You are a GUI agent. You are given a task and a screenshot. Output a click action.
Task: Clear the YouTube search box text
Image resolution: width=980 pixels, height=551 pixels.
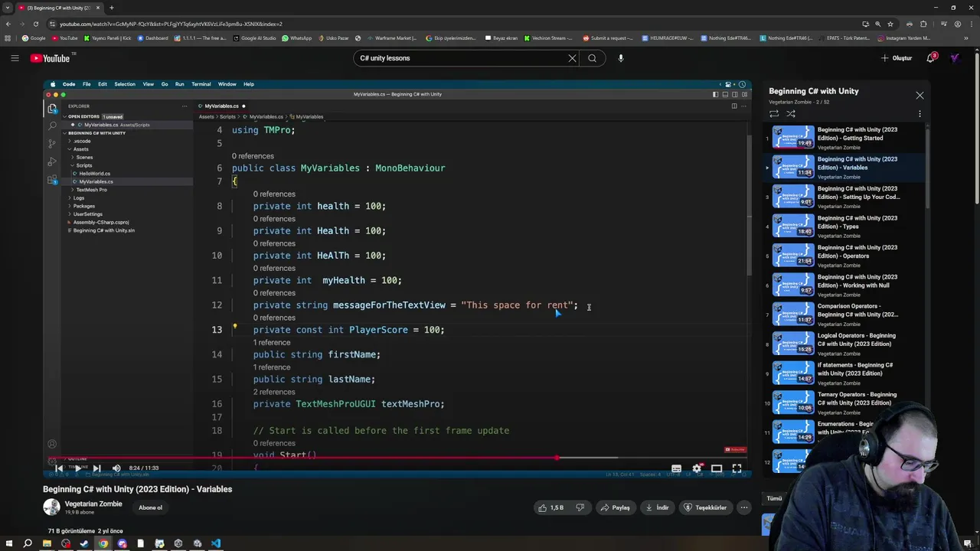[x=572, y=58]
